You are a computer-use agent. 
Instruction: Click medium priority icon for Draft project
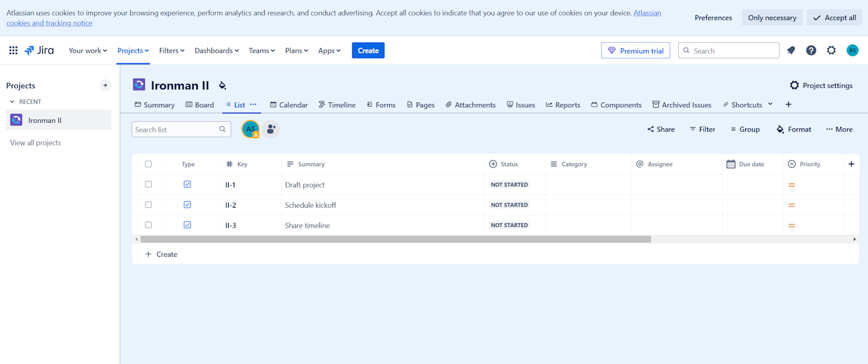tap(792, 185)
